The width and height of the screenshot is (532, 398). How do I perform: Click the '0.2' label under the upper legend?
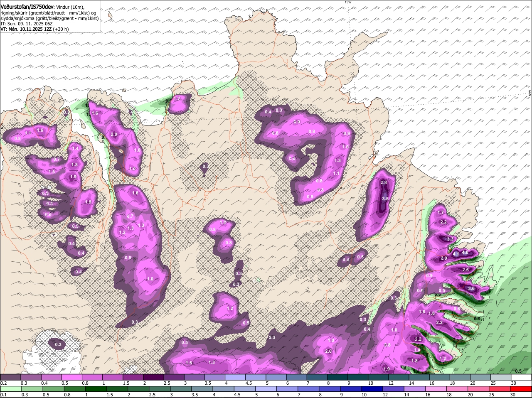tap(3, 383)
